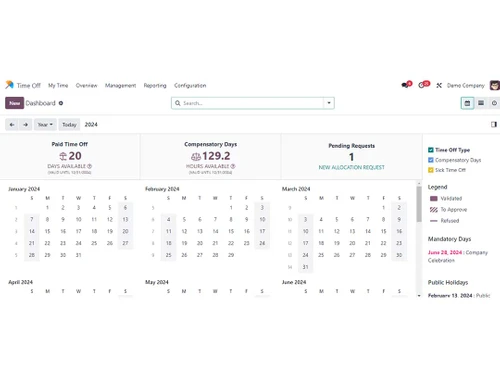This screenshot has width=500, height=375.
Task: Click the 2024 year label
Action: 91,125
